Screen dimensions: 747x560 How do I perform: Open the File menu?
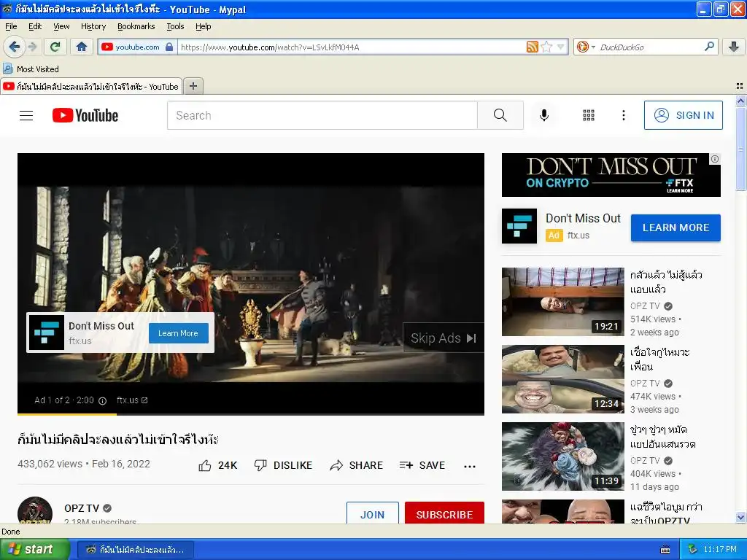pos(11,26)
